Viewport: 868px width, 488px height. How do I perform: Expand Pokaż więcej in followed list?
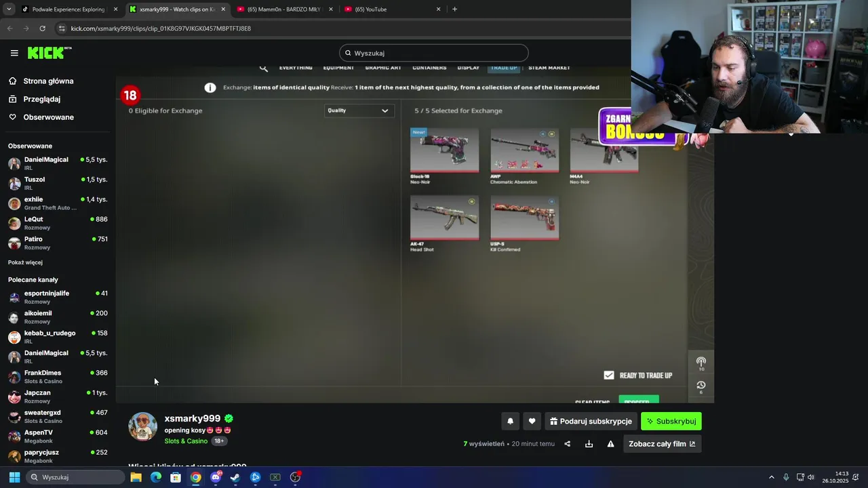tap(25, 262)
